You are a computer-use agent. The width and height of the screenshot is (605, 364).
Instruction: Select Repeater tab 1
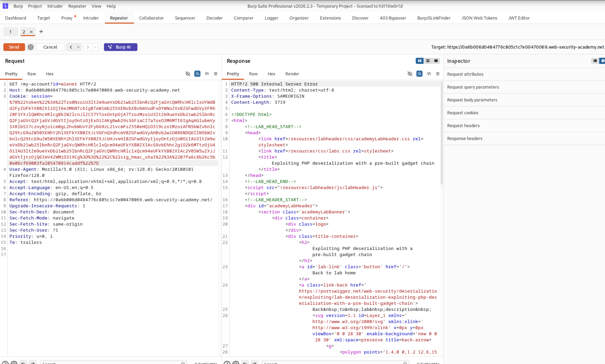10,32
